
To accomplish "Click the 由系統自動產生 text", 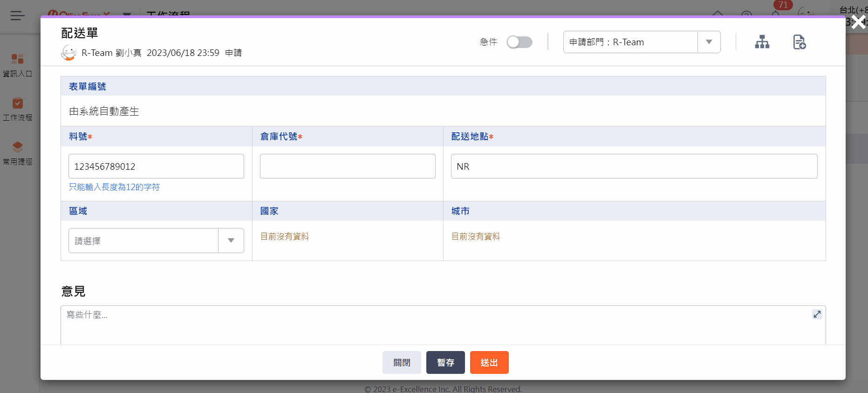I will pos(104,111).
